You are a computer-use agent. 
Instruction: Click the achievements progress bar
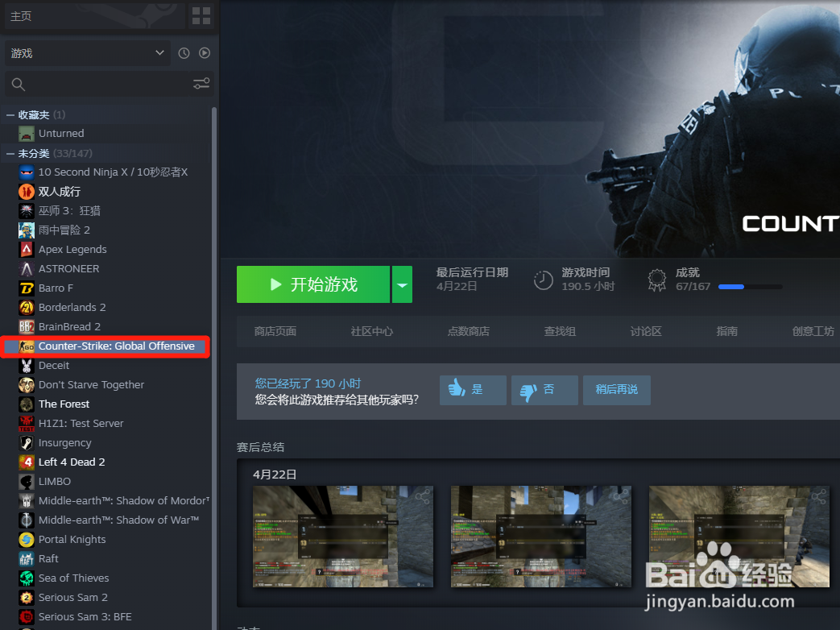(750, 287)
